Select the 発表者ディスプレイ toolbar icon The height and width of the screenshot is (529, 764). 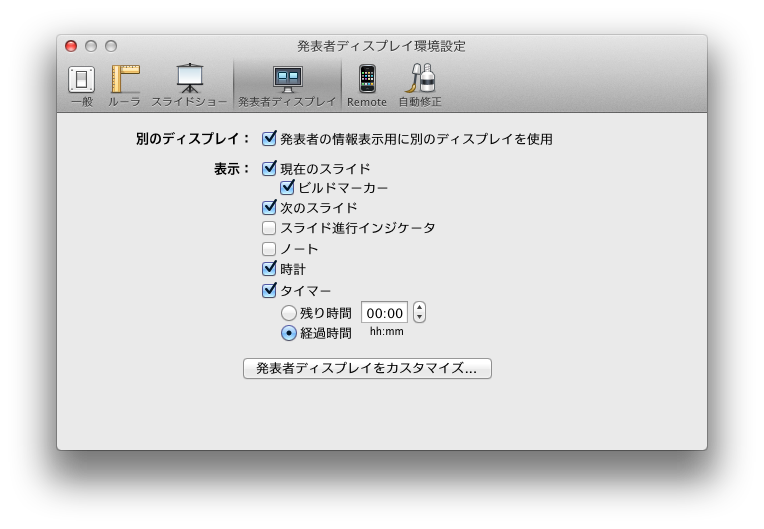(x=287, y=85)
